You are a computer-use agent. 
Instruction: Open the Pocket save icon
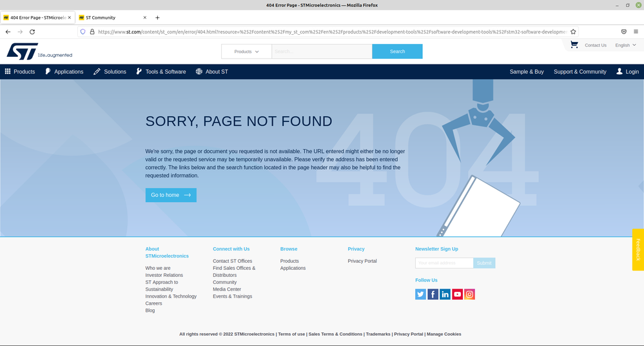tap(623, 32)
